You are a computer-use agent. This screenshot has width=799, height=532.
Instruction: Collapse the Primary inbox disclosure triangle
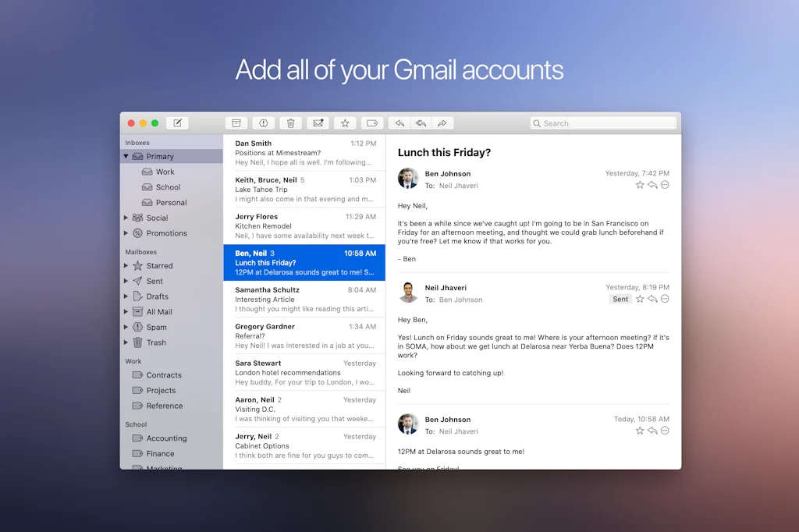pos(126,157)
